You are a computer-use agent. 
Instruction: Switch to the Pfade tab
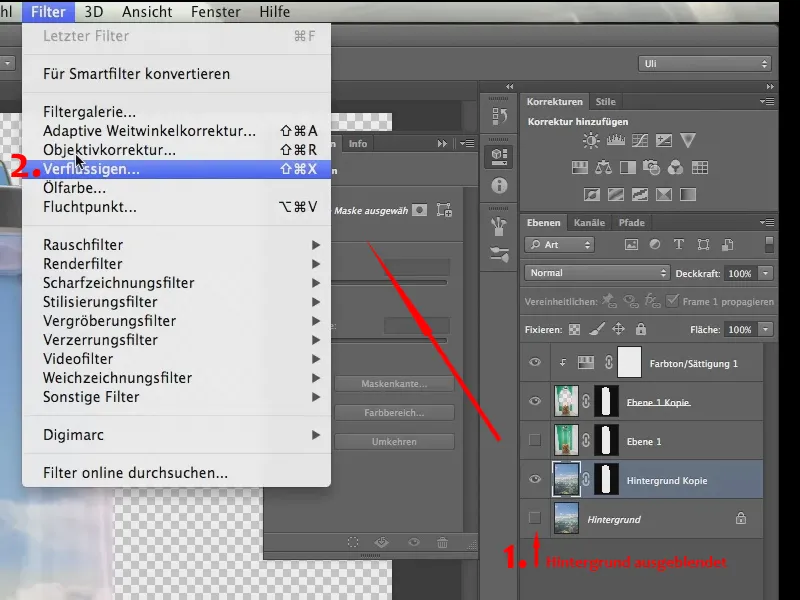(x=632, y=222)
